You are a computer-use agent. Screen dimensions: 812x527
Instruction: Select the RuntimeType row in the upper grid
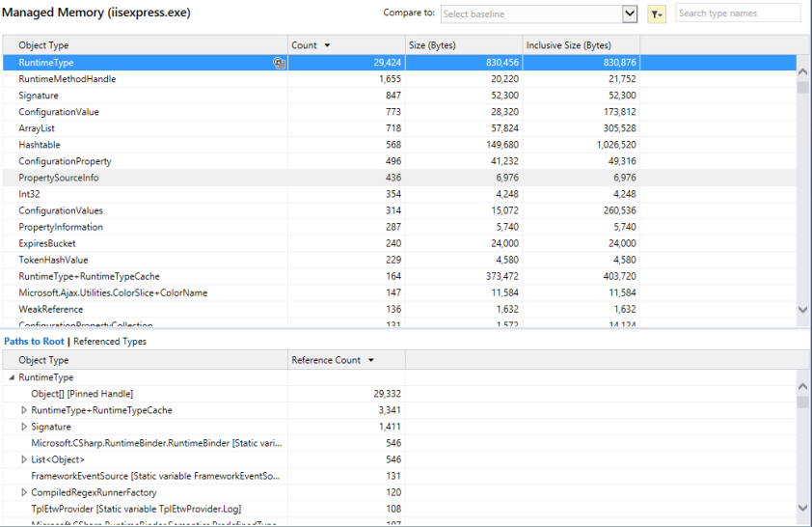pyautogui.click(x=399, y=62)
